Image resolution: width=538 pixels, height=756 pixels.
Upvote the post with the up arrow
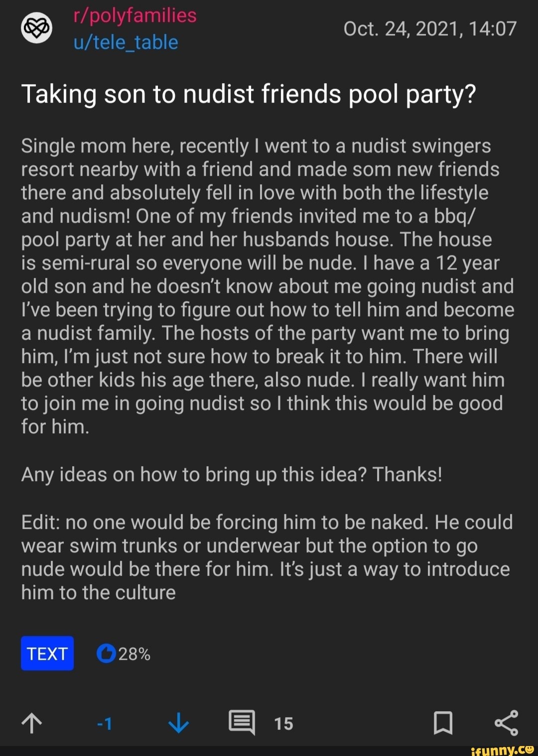tap(32, 723)
